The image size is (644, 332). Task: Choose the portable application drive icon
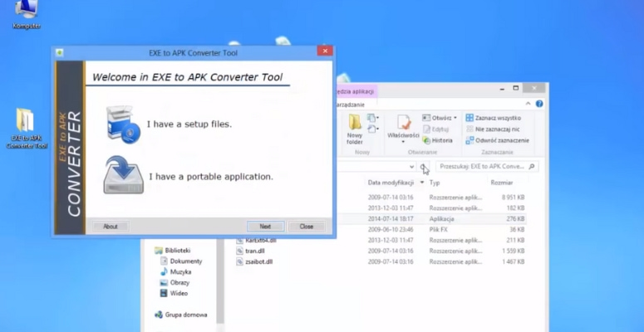[123, 175]
